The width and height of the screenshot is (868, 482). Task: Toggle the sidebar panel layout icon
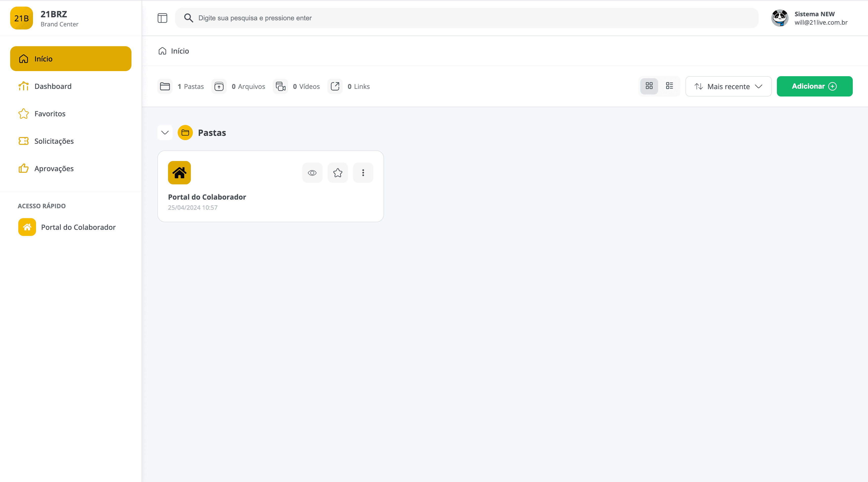(x=162, y=18)
